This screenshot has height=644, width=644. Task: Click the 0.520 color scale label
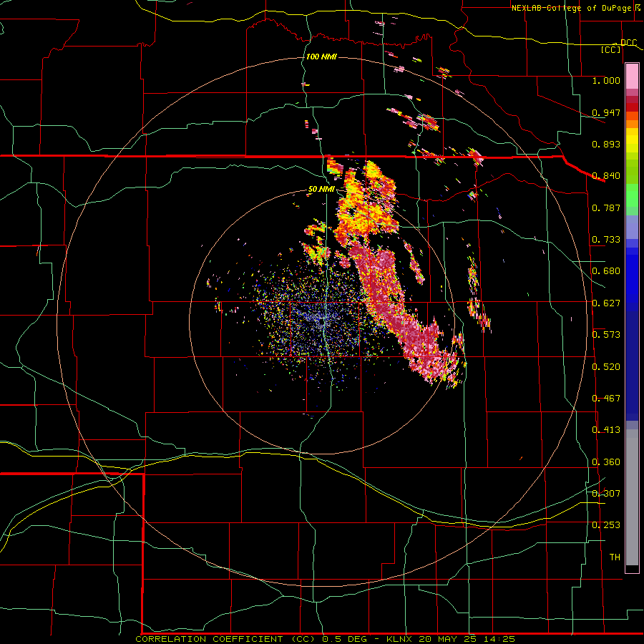606,366
